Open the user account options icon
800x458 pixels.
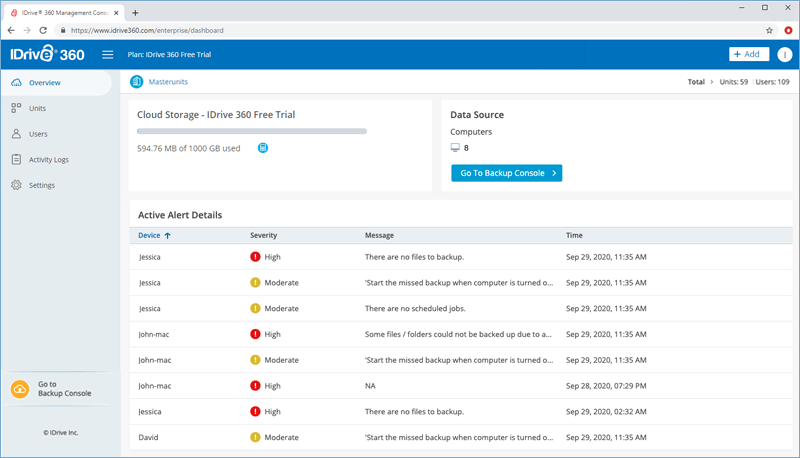[784, 55]
